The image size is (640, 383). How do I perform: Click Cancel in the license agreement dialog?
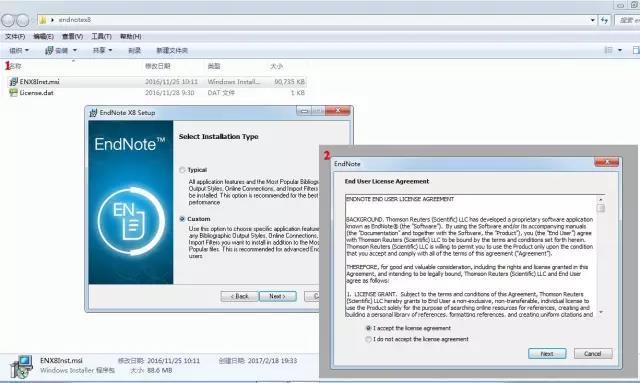click(x=593, y=354)
